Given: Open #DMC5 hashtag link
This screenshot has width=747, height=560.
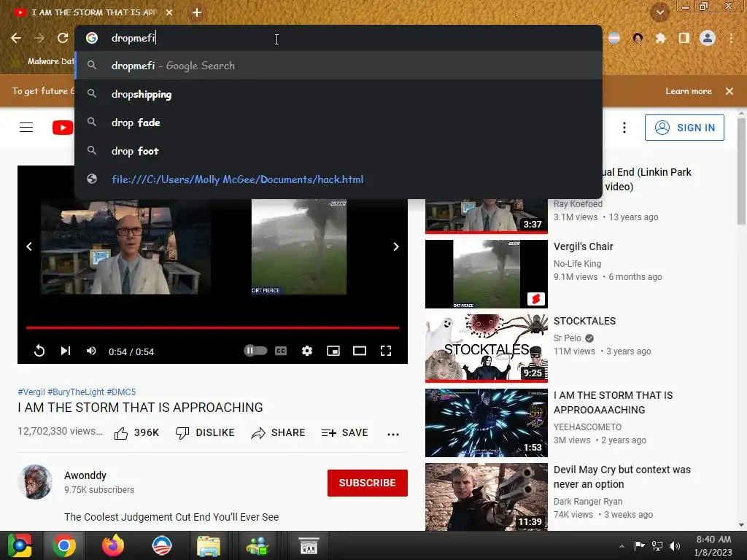Looking at the screenshot, I should click(x=121, y=392).
